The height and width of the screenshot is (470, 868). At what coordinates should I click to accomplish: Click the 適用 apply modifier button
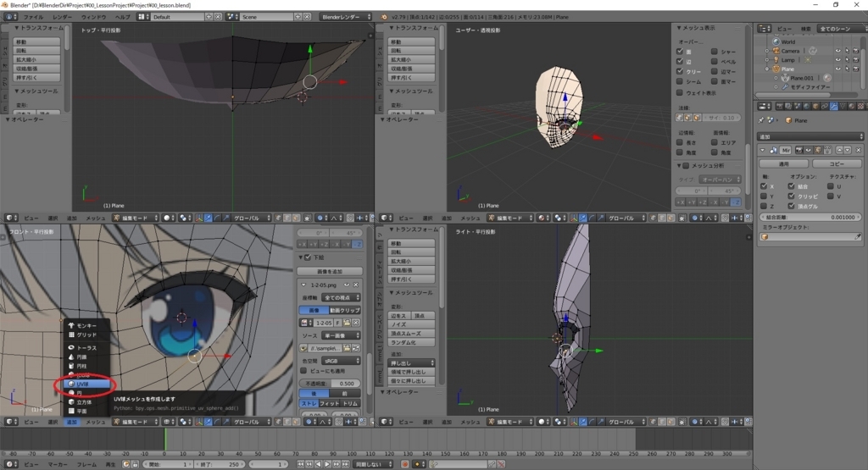[783, 163]
